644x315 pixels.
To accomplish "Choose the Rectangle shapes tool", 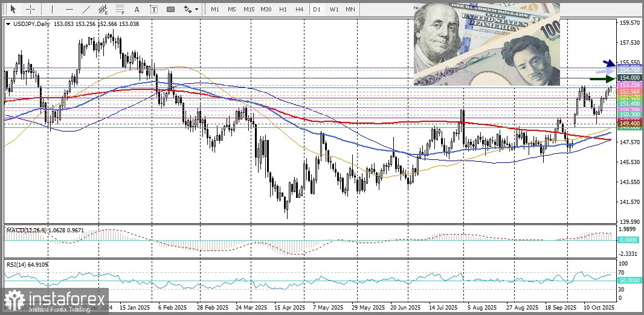I will pyautogui.click(x=171, y=9).
